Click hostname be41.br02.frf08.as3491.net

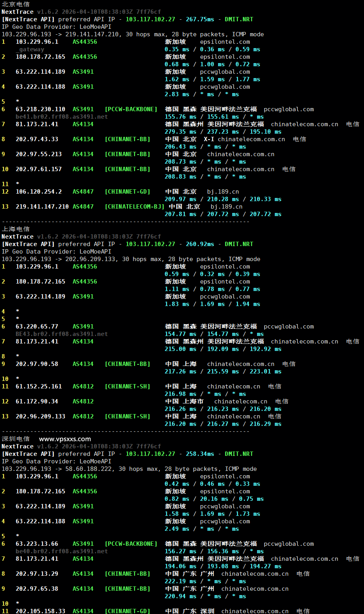pos(61,117)
